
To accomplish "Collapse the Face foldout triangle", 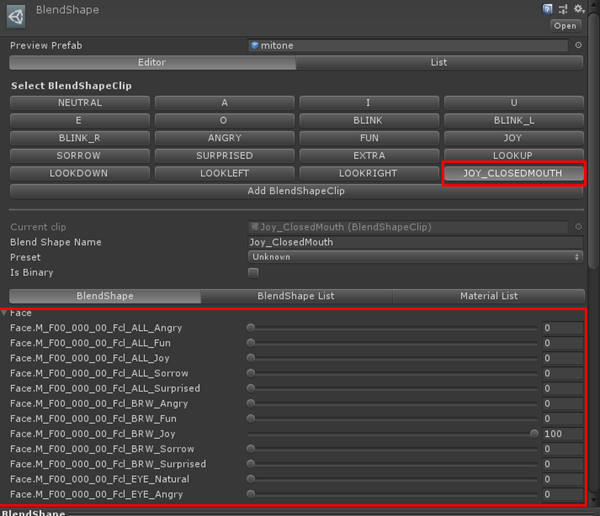I will (4, 313).
